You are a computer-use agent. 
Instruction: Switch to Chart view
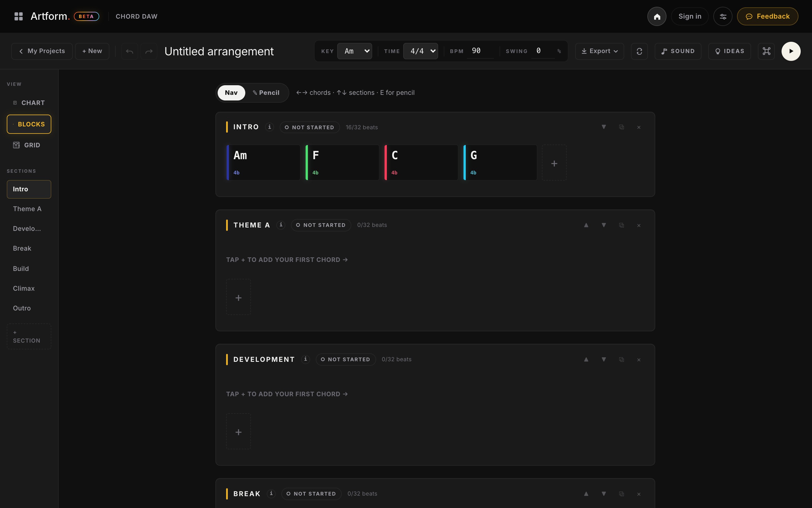[x=29, y=103]
